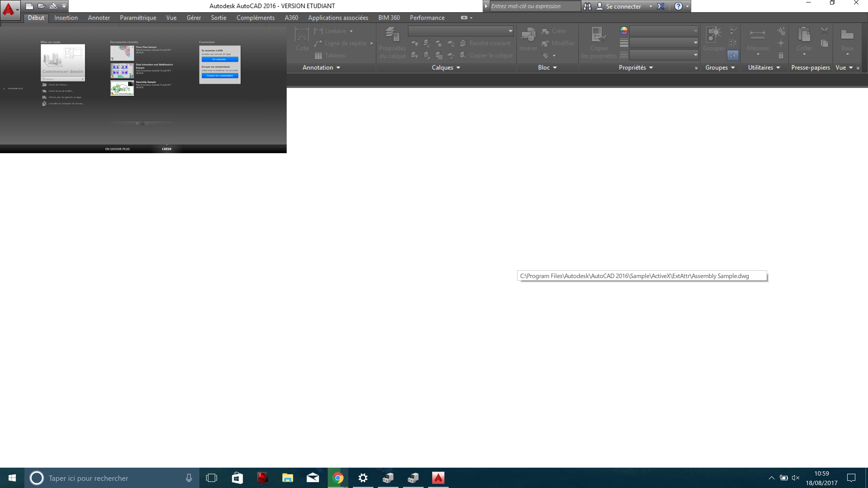Expand the Propriétés panel
This screenshot has height=488, width=868.
click(x=635, y=68)
